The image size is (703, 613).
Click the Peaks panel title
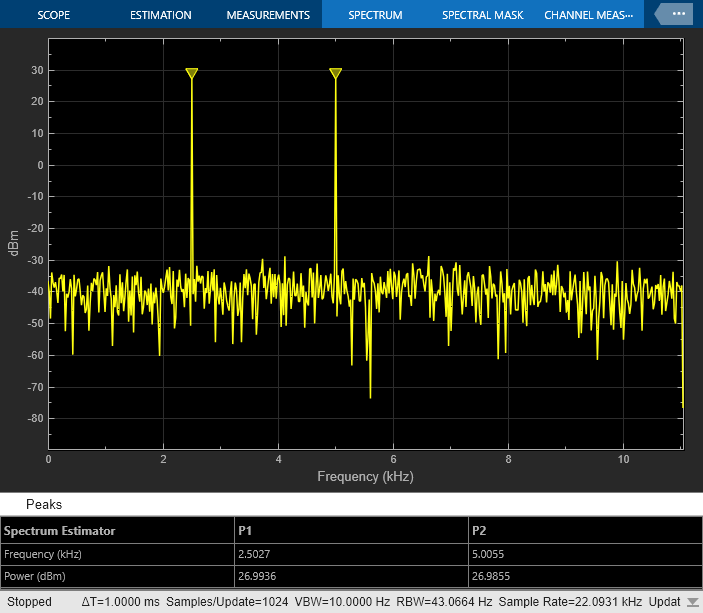point(44,504)
